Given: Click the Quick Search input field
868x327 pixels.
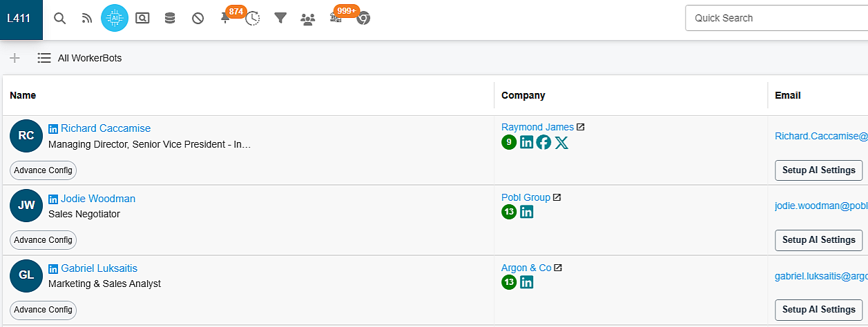Looking at the screenshot, I should [x=773, y=18].
